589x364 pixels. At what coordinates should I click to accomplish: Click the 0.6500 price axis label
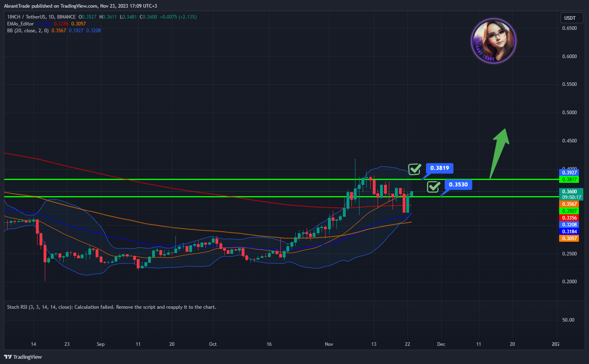click(569, 28)
